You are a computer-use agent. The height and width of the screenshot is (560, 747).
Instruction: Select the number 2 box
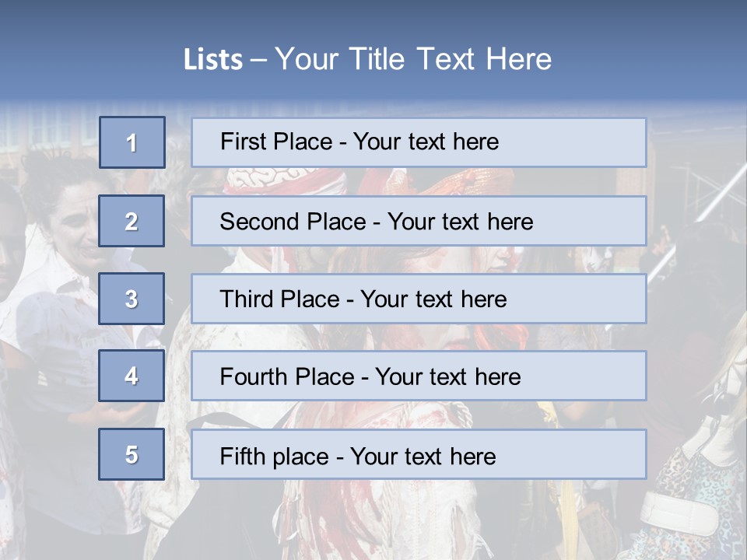[x=132, y=221]
